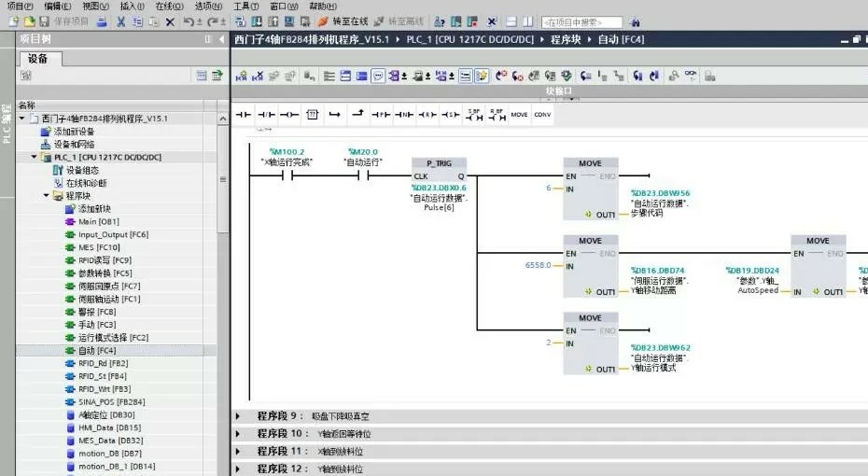
Task: Click the open project folder icon
Action: [x=29, y=21]
